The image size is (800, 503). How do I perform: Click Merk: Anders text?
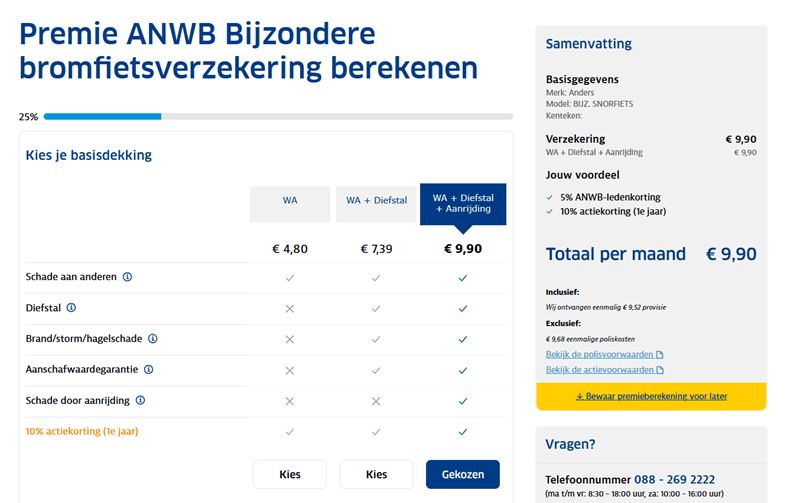pos(570,93)
